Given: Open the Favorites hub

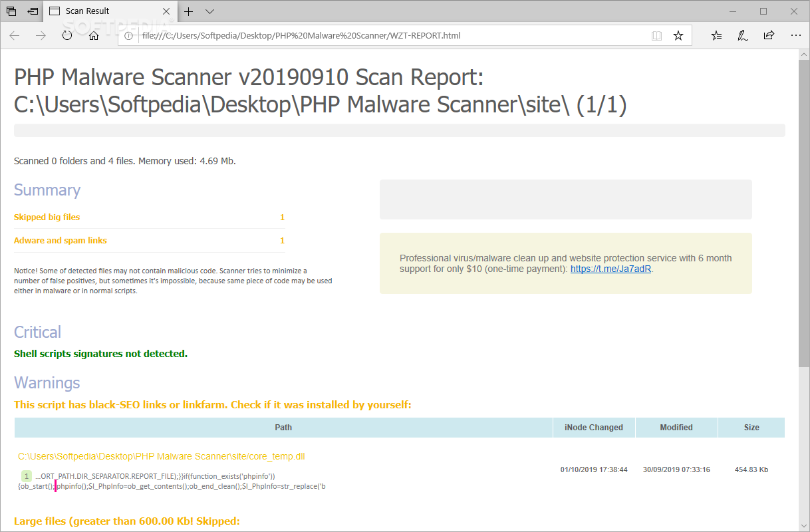Looking at the screenshot, I should (716, 36).
